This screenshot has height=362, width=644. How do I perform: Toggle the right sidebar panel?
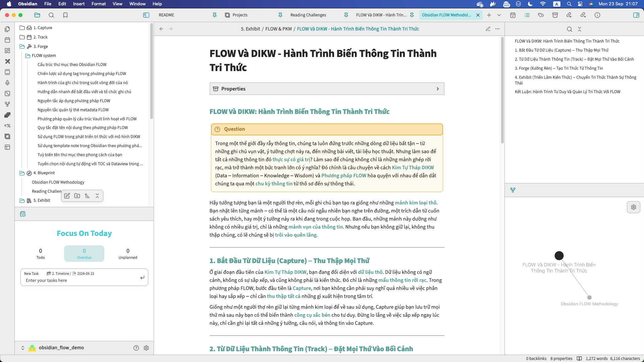tap(636, 15)
